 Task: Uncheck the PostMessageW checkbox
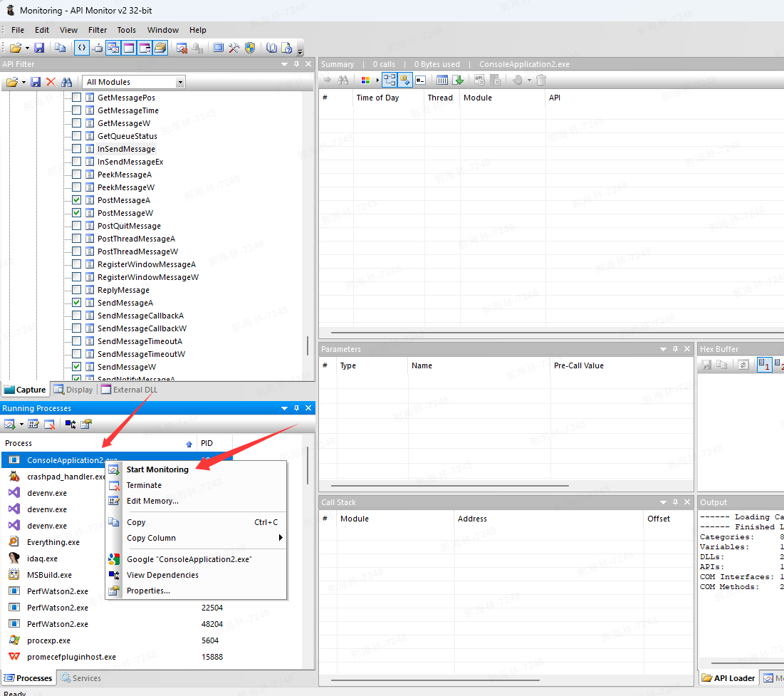coord(76,213)
